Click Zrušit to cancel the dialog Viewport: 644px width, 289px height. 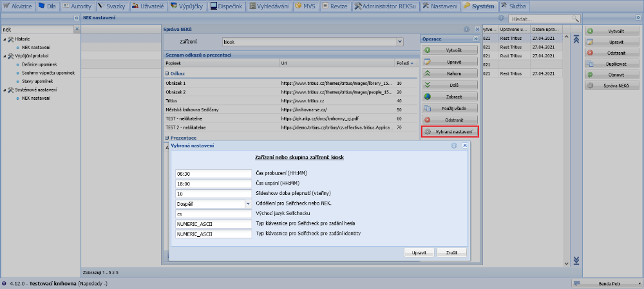[x=451, y=253]
